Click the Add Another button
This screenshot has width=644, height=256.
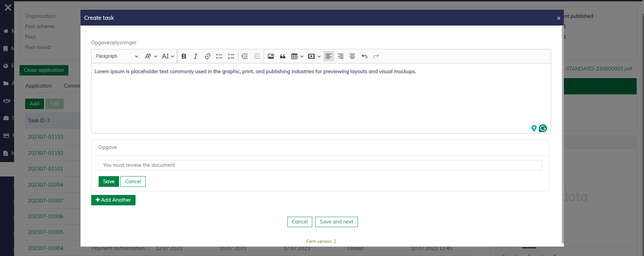point(113,200)
